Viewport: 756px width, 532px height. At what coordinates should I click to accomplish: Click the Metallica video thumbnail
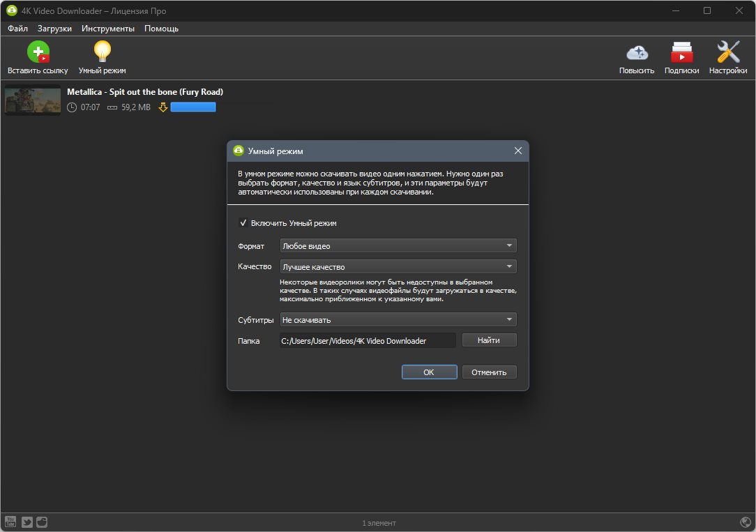[33, 100]
